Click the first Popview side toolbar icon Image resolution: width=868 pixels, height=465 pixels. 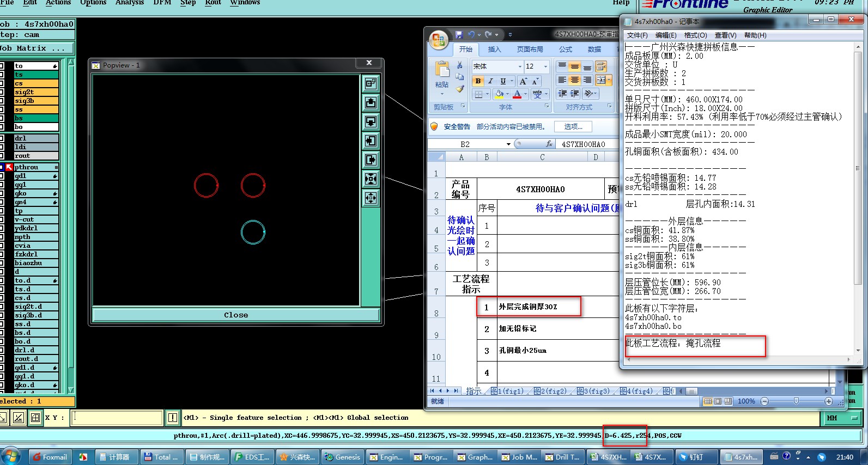click(x=371, y=83)
